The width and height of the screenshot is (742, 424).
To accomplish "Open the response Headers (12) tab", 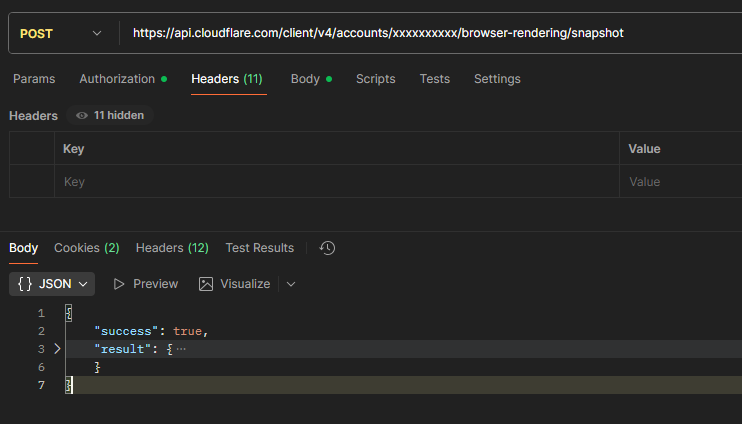I will [172, 248].
